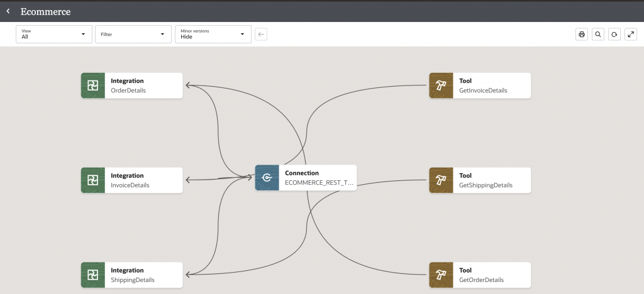Image resolution: width=644 pixels, height=294 pixels.
Task: Click the GetOrderDetails tool hammer icon
Action: point(441,275)
